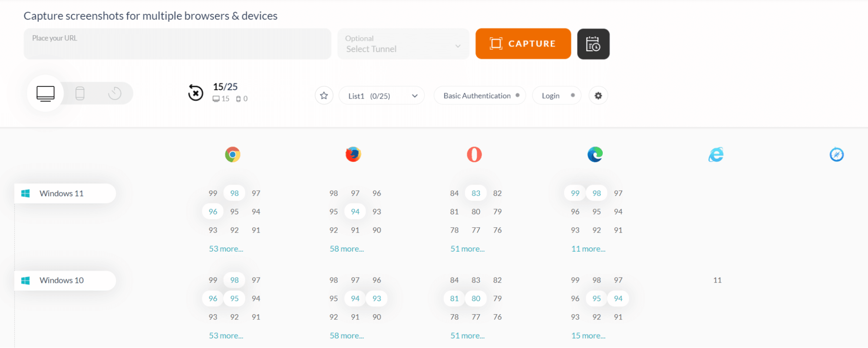Click the Chrome browser icon
Viewport: 868px width, 348px height.
point(233,154)
